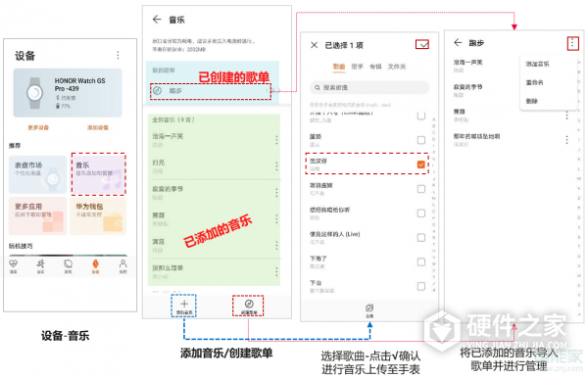Close the 已选择 1 项 selection screen
This screenshot has height=378, width=588.
(315, 45)
